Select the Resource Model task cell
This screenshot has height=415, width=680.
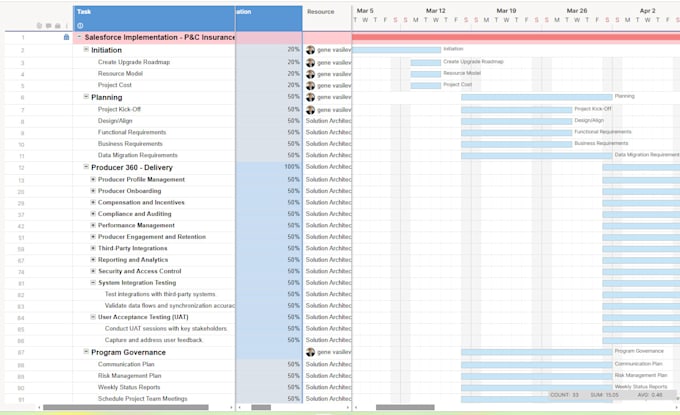tap(154, 74)
